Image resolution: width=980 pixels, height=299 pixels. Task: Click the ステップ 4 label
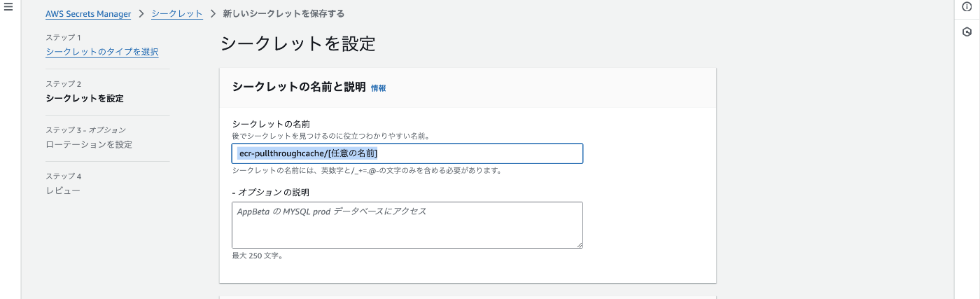tap(64, 176)
